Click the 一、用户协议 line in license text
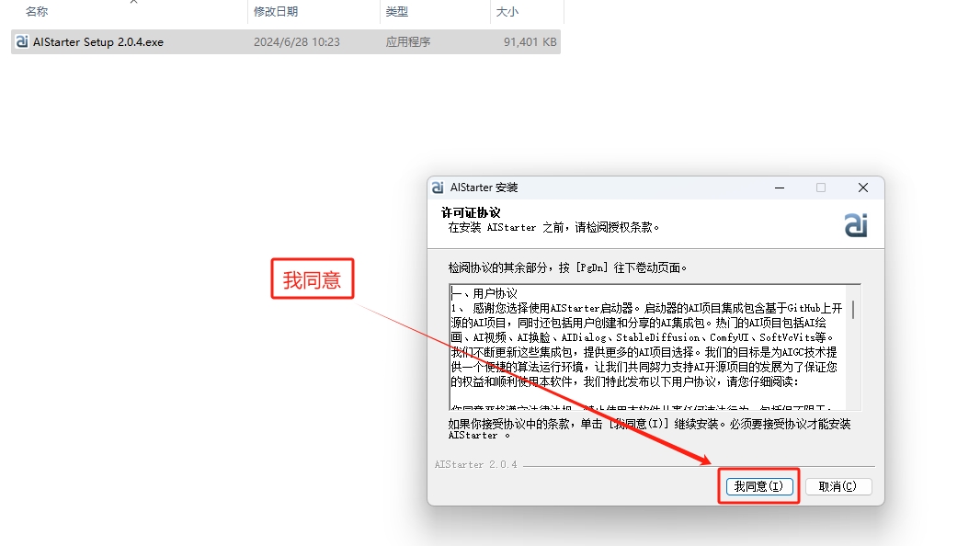Image resolution: width=980 pixels, height=546 pixels. 484,293
